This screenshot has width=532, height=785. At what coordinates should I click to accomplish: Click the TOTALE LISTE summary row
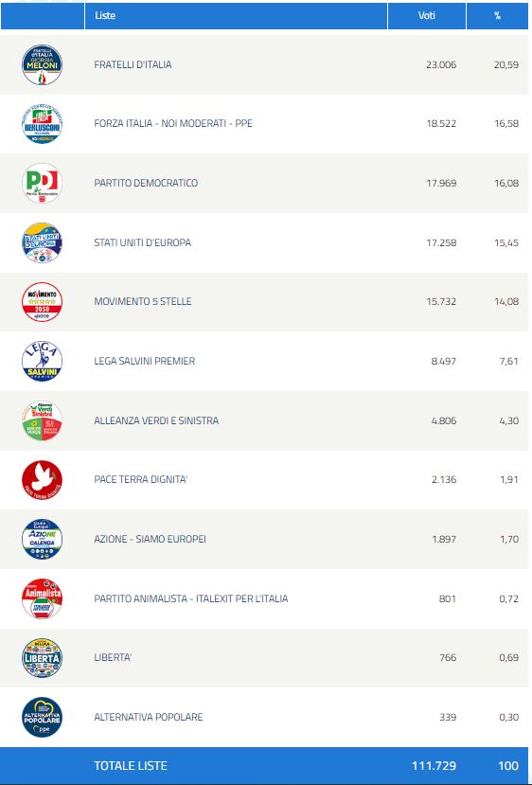[x=264, y=765]
